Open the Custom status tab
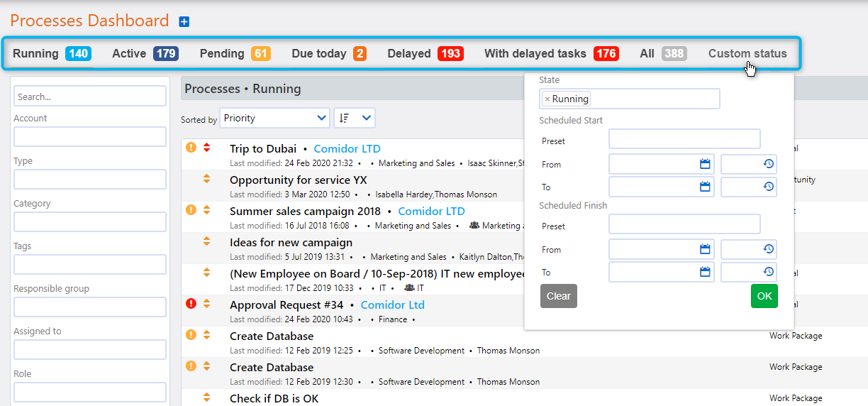The width and height of the screenshot is (868, 406). click(747, 53)
